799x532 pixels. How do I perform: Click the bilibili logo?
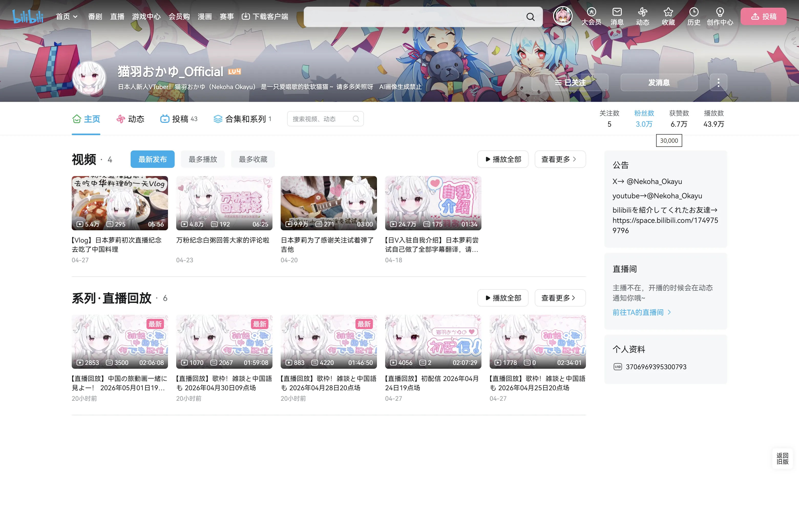pos(28,16)
